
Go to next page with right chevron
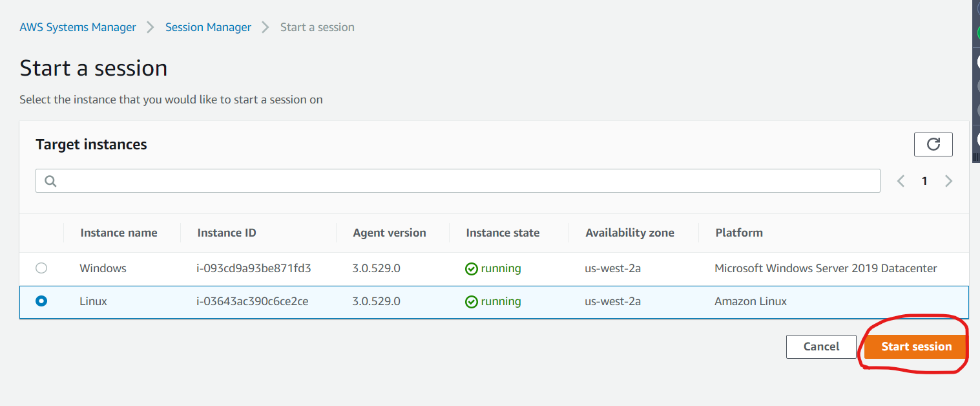tap(948, 181)
